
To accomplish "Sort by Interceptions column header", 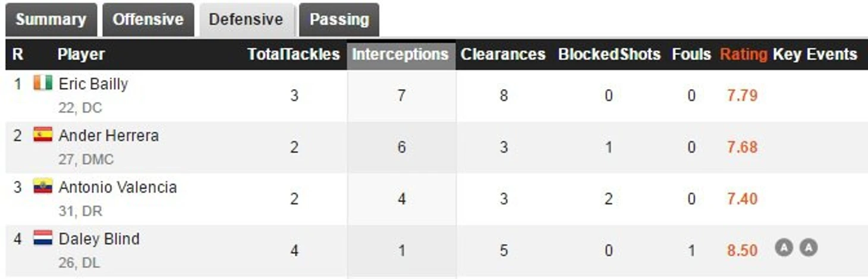I will click(401, 55).
